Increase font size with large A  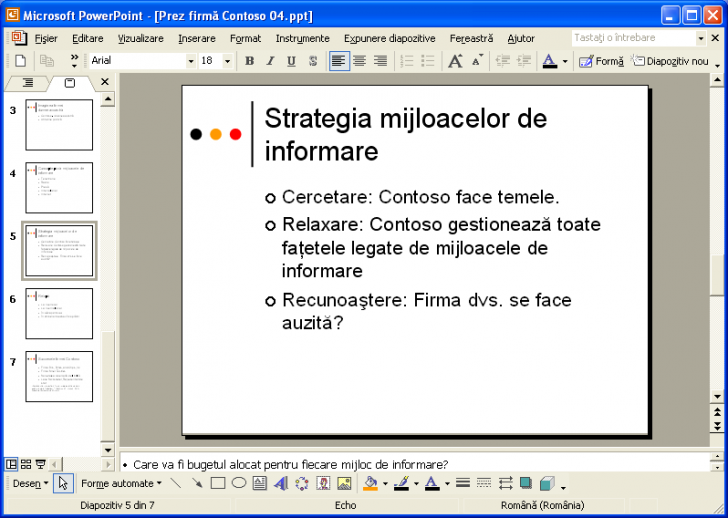(x=455, y=61)
